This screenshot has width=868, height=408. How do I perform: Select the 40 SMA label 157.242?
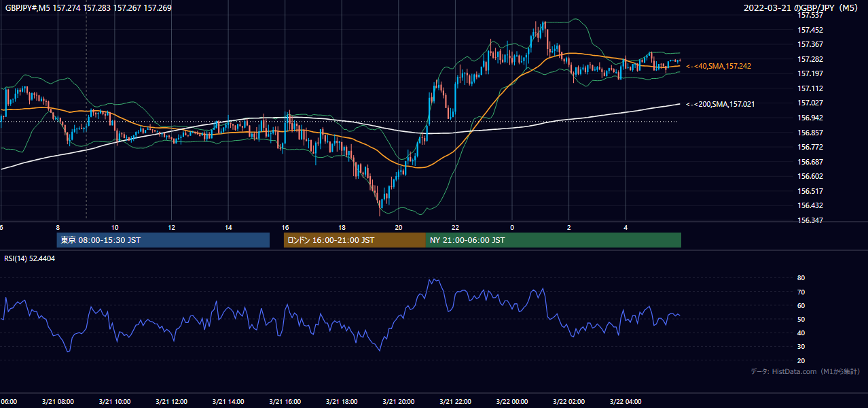(719, 66)
